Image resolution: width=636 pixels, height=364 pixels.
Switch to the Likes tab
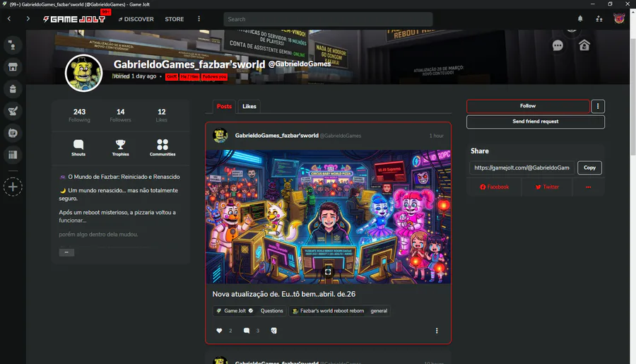(249, 106)
